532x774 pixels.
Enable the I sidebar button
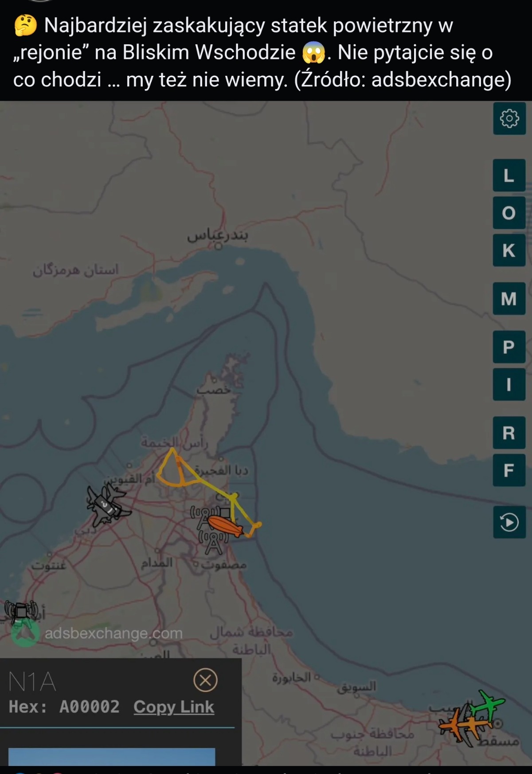point(509,384)
